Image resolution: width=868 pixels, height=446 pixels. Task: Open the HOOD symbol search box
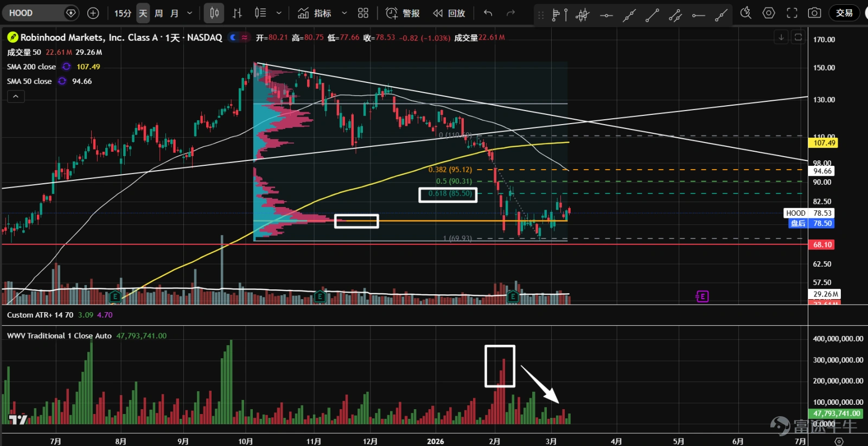41,13
